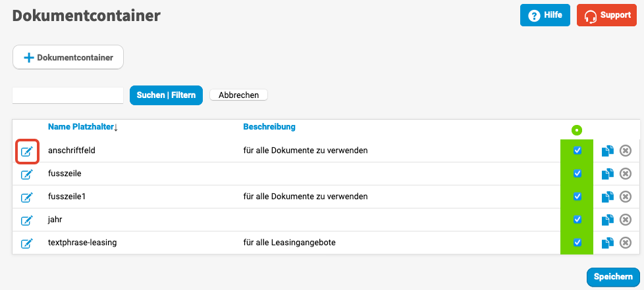
Task: Click the green active status column header
Action: tap(577, 130)
